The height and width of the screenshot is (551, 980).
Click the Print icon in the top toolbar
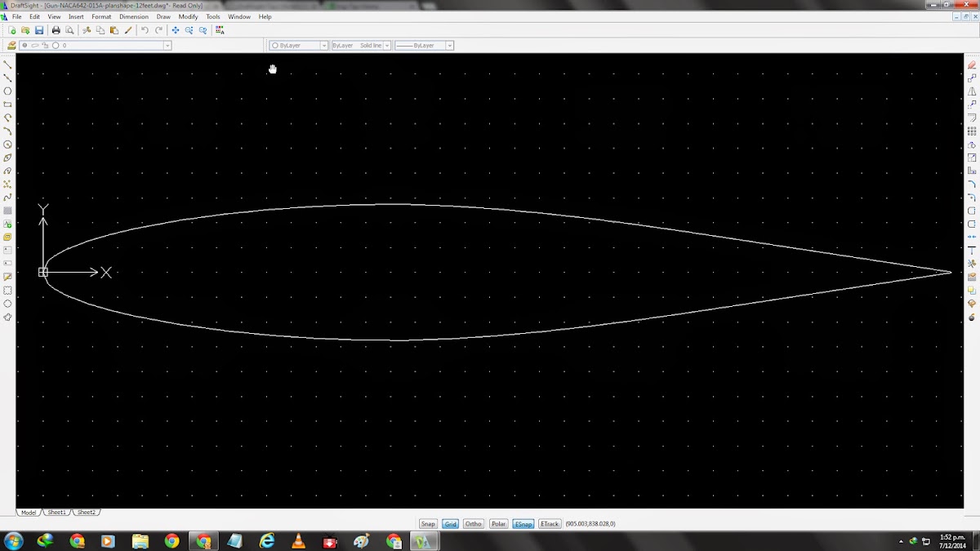(x=56, y=30)
